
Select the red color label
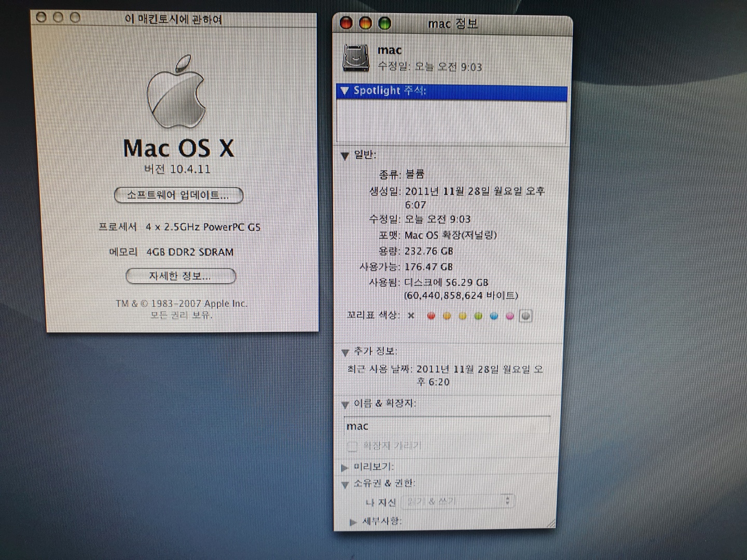coord(431,316)
